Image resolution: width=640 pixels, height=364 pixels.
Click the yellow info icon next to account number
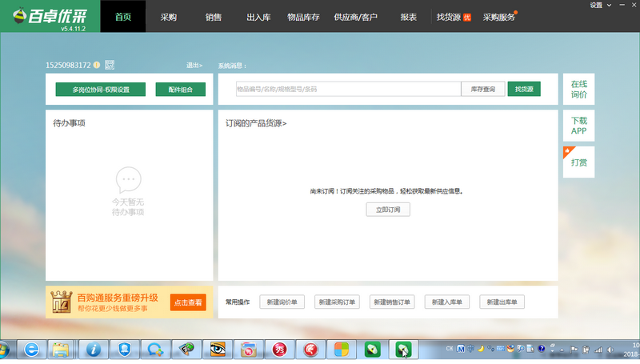pyautogui.click(x=97, y=65)
